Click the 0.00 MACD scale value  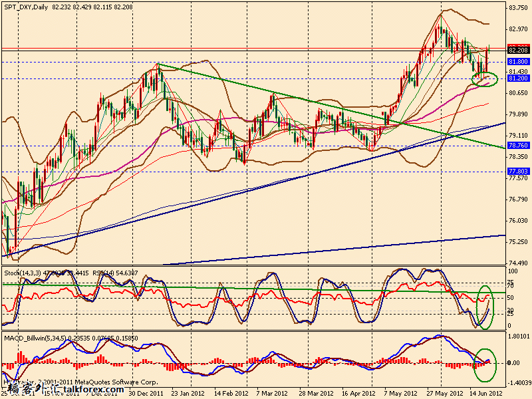(x=513, y=362)
